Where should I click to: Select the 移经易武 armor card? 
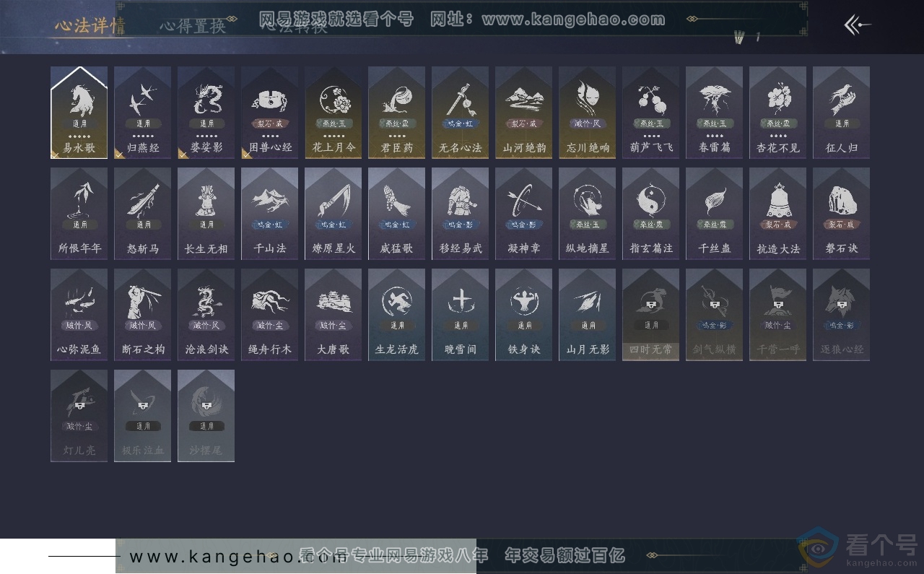pos(461,214)
